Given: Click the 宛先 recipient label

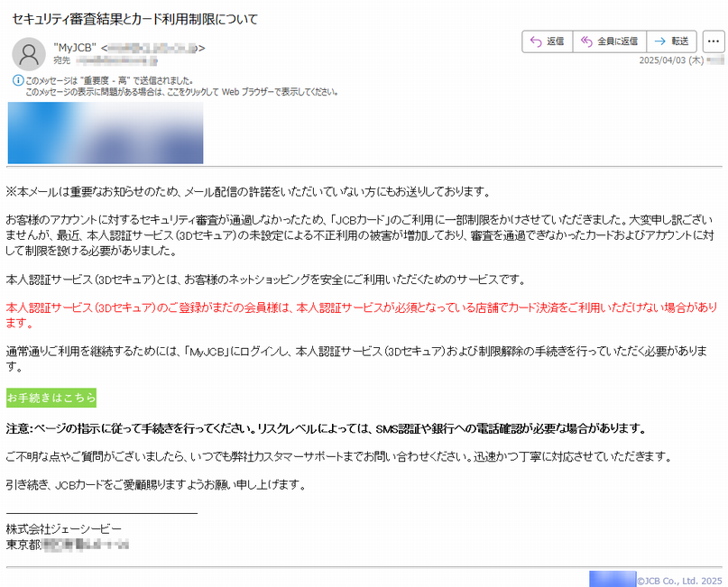Looking at the screenshot, I should click(x=61, y=60).
